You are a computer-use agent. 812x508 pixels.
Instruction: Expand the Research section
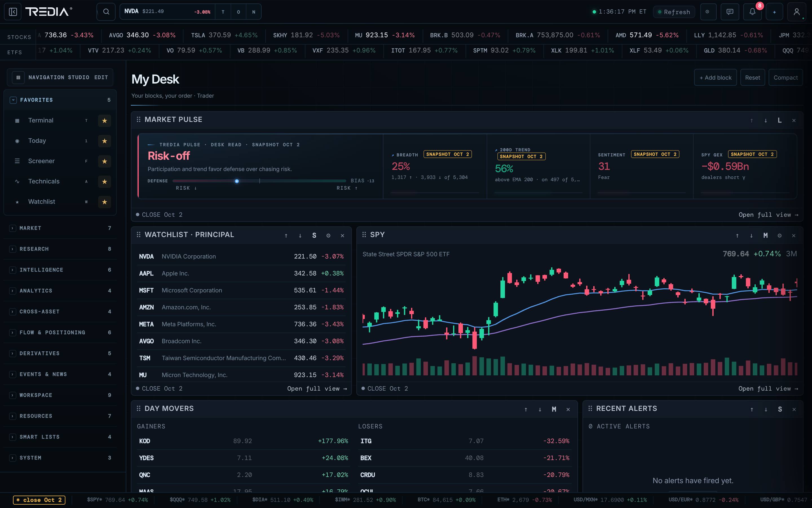click(60, 249)
